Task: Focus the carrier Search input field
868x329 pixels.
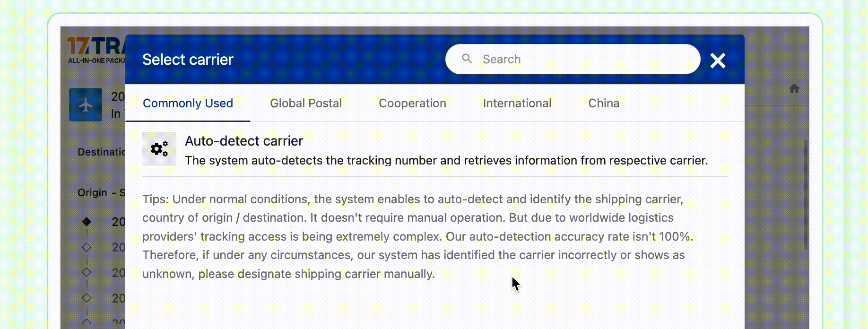Action: coord(582,59)
